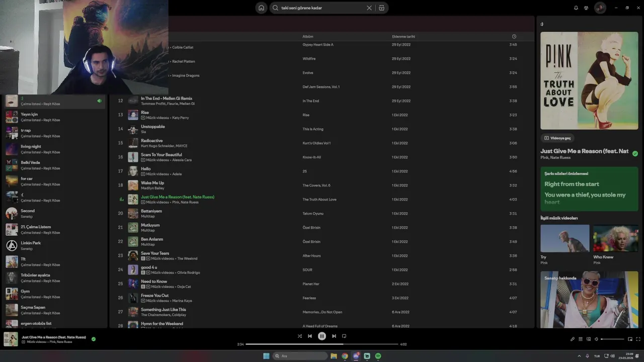Select track 'In The End - Mellen Gi Remix'
644x362 pixels.
click(x=322, y=101)
